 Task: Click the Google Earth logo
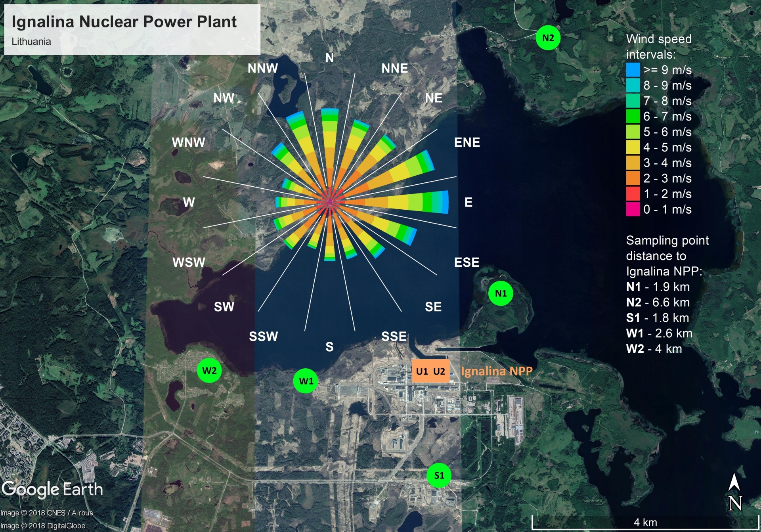click(52, 489)
